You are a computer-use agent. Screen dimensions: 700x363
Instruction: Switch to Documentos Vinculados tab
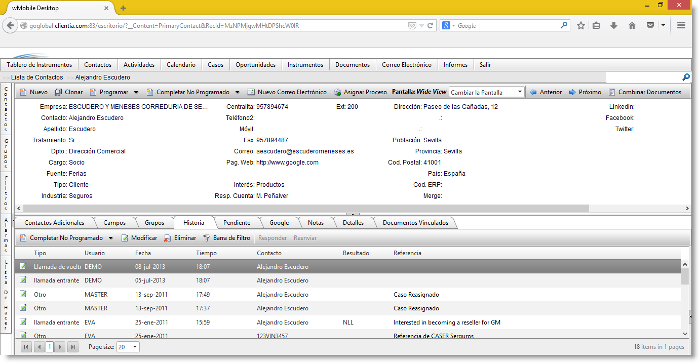(415, 222)
